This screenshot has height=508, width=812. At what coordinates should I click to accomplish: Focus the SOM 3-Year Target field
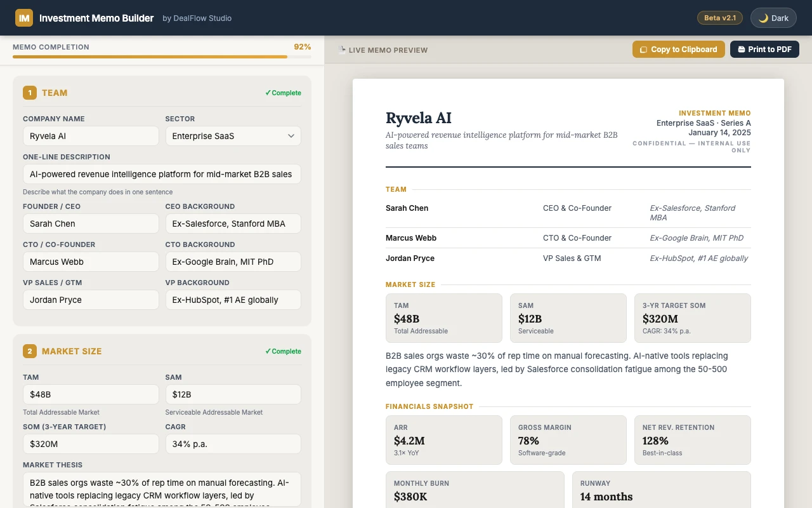[91, 444]
